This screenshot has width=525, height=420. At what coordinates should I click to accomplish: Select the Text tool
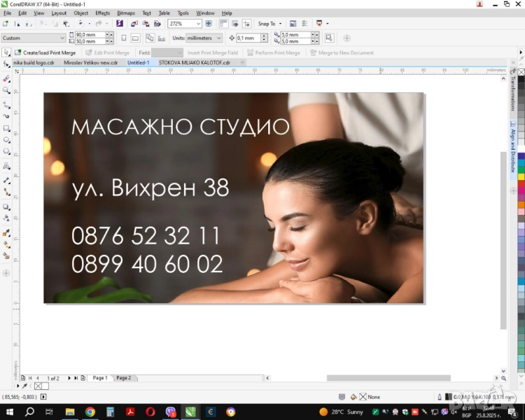coord(6,166)
